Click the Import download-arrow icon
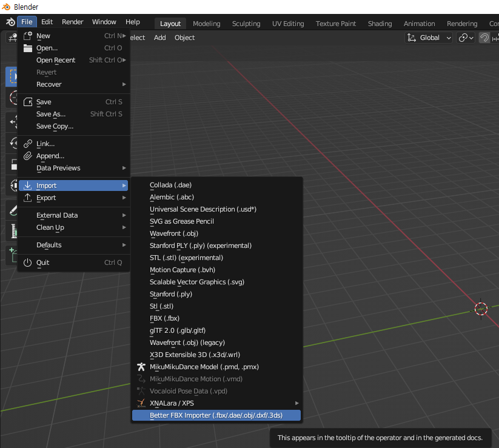The image size is (499, 448). coord(28,185)
